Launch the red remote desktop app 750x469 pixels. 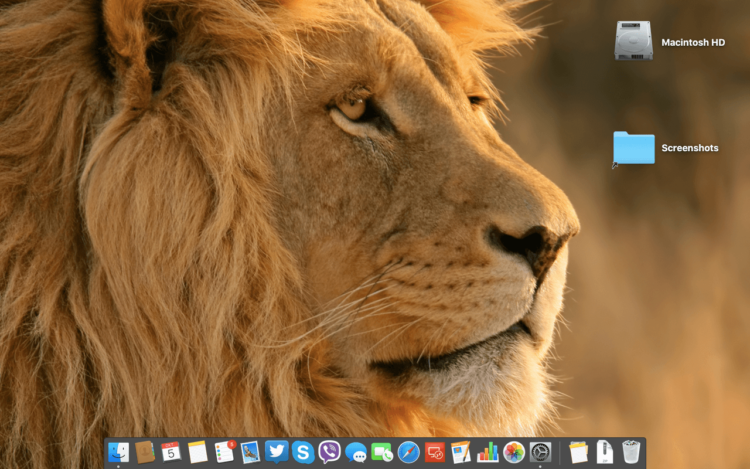point(435,452)
